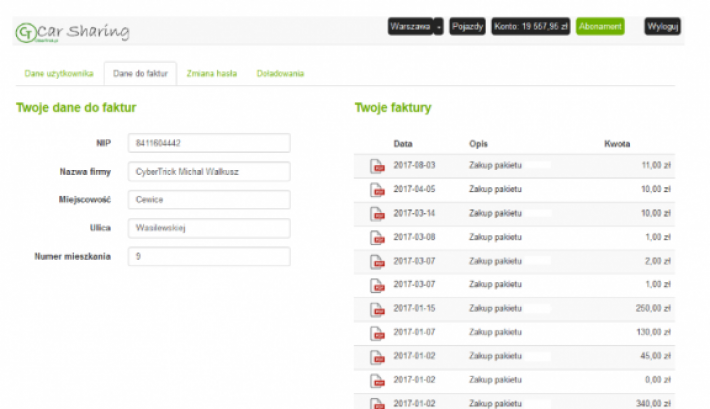The width and height of the screenshot is (710, 409).
Task: Expand the Warszawa city dropdown arrow
Action: (439, 26)
